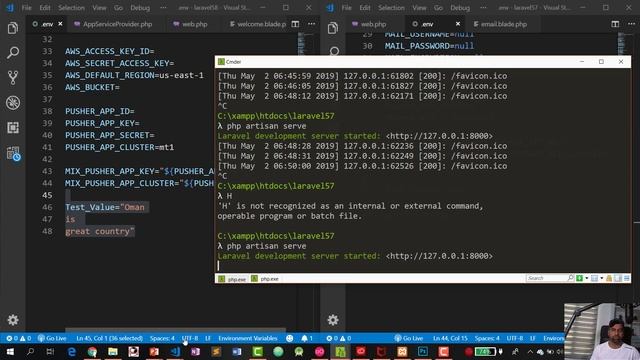The image size is (640, 360).
Task: Open more actions ellipsis in right editor
Action: pyautogui.click(x=631, y=24)
